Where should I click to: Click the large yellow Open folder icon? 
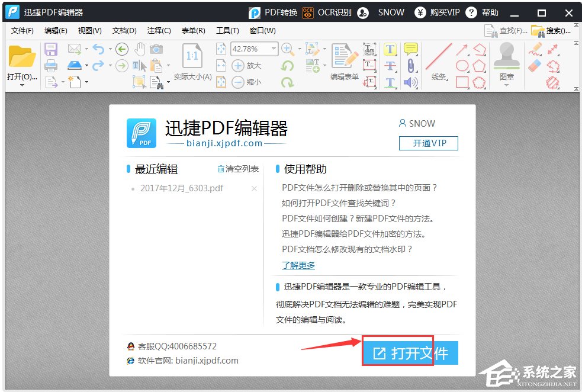[x=22, y=56]
